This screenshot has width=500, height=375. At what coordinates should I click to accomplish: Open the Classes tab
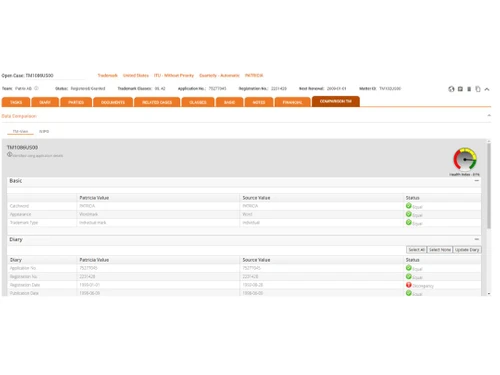pyautogui.click(x=198, y=102)
